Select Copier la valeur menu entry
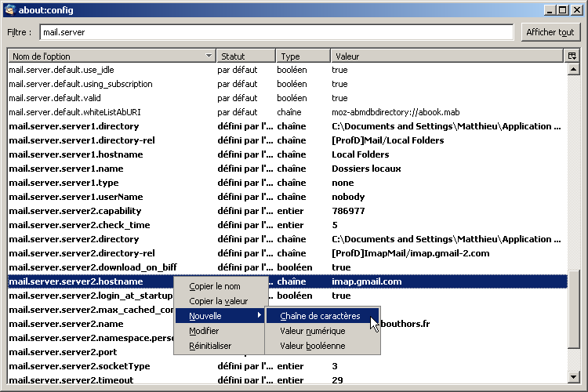The height and width of the screenshot is (392, 588). 218,301
